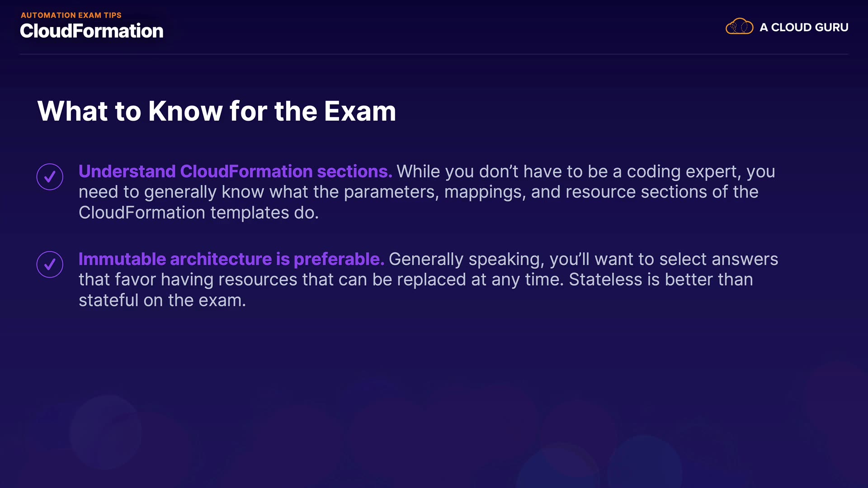Click the "CloudFormation" slide title
Screen dimensions: 868x488
point(91,31)
